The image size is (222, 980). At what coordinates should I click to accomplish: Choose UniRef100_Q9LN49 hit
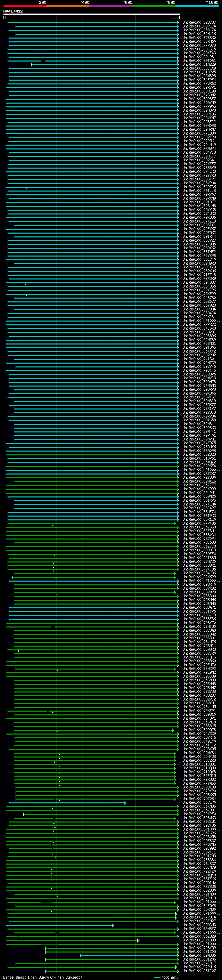pos(199,145)
